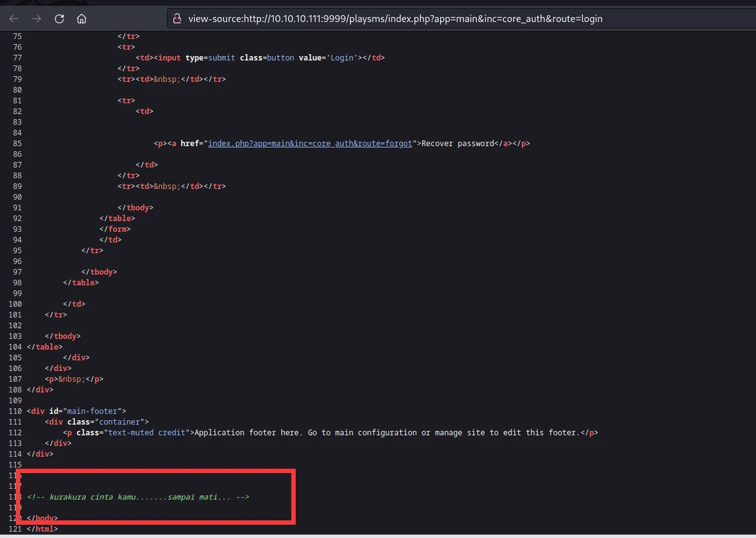This screenshot has height=538, width=756.
Task: Select the </table> tag on line 104
Action: pos(45,346)
